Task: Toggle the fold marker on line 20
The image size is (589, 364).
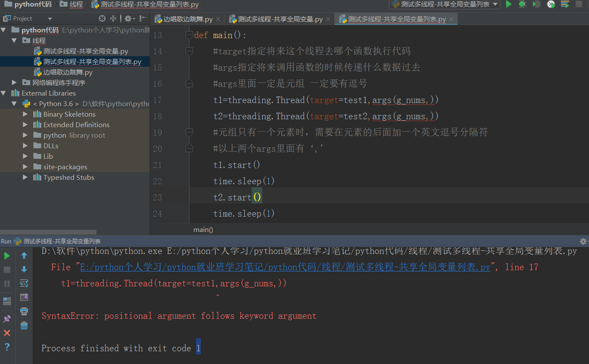Action: pos(189,149)
